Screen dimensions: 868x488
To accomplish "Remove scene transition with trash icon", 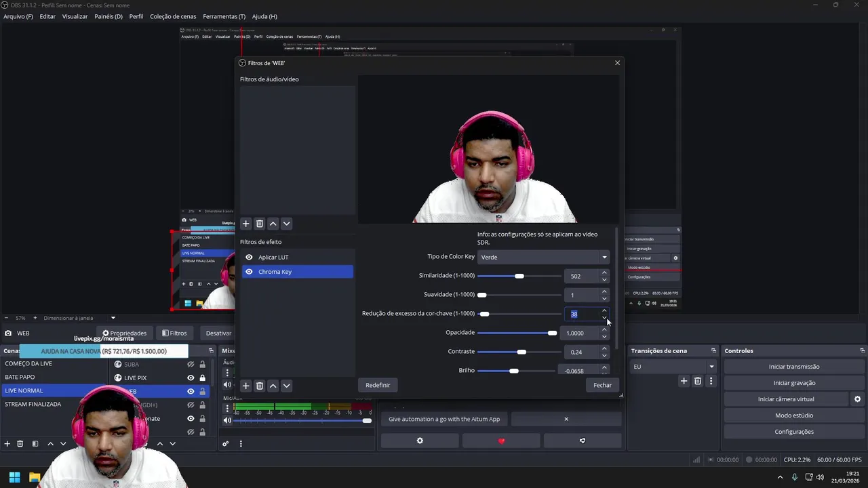I will [x=698, y=382].
